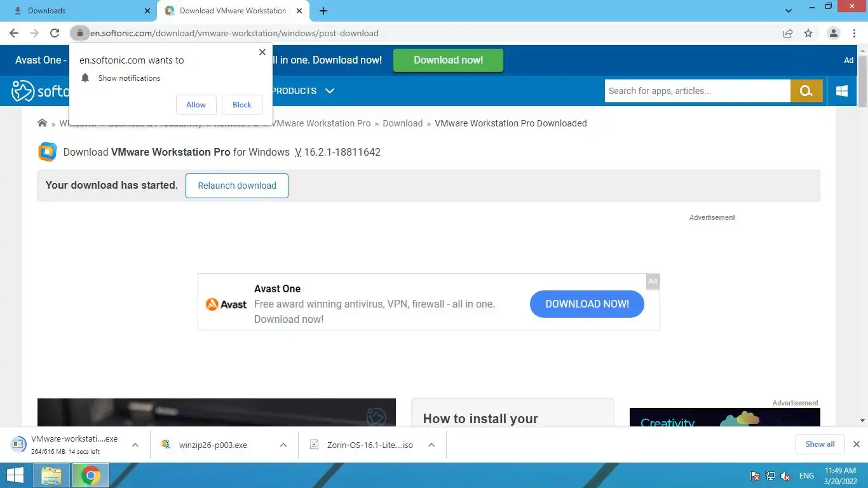Click the VMware Workstation Pro app icon
Image resolution: width=868 pixels, height=488 pixels.
[48, 152]
